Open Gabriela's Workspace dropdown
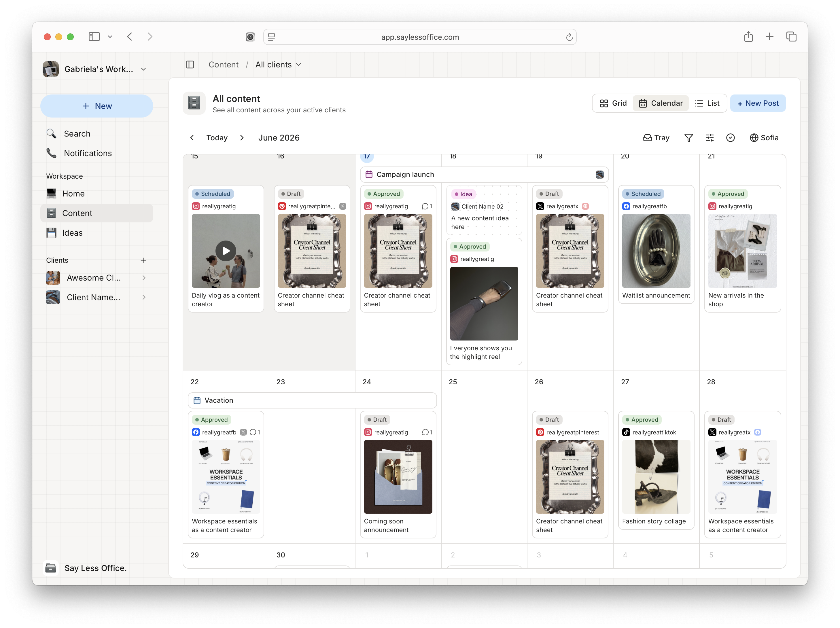Viewport: 840px width, 628px height. click(95, 69)
